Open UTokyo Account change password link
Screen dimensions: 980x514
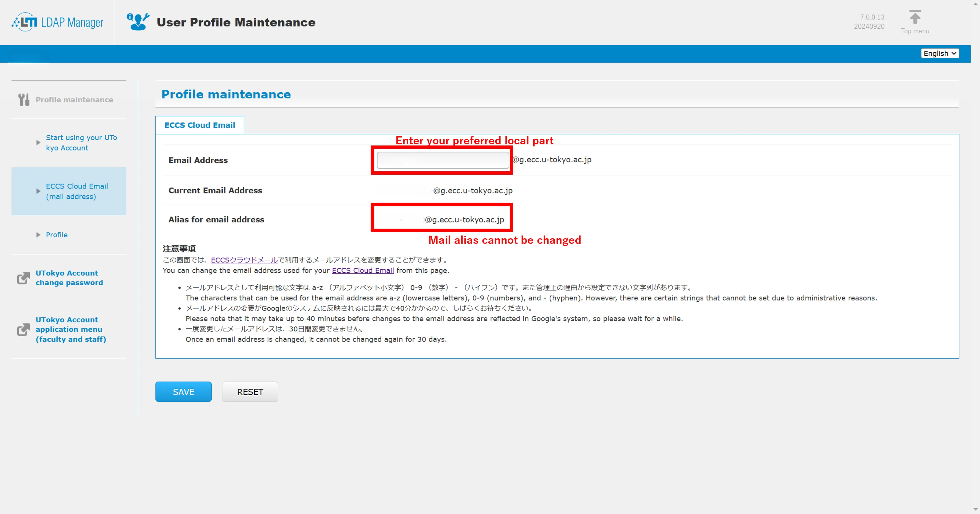[x=69, y=278]
